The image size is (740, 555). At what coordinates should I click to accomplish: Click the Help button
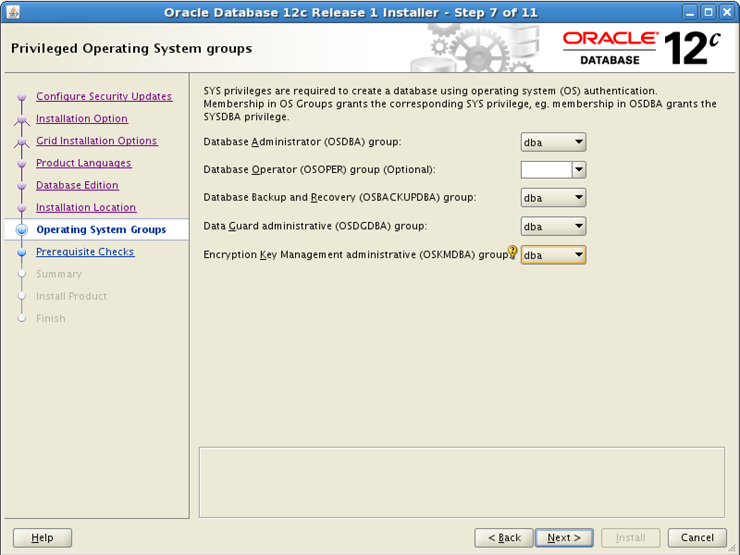click(42, 538)
